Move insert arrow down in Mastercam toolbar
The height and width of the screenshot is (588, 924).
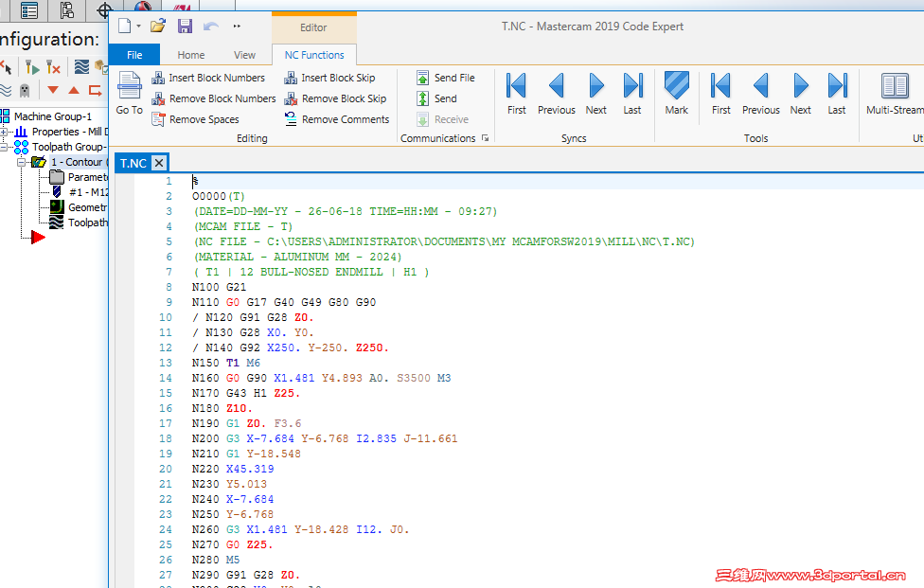pyautogui.click(x=53, y=90)
